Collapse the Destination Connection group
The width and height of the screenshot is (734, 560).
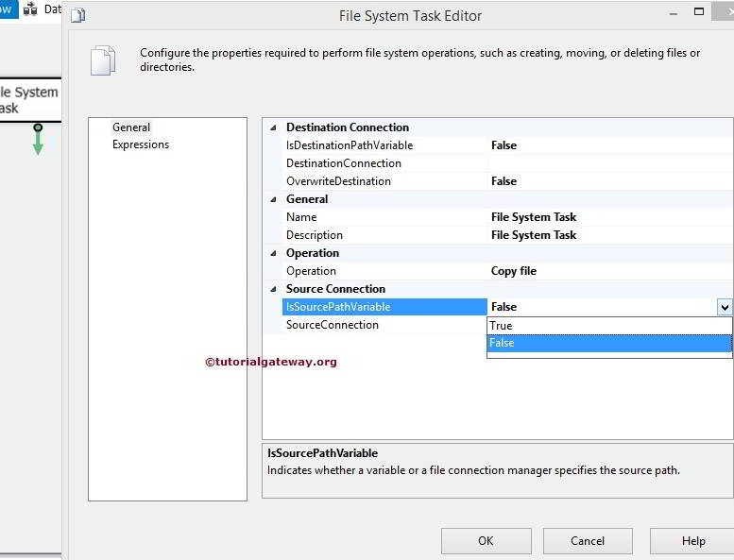click(x=273, y=127)
